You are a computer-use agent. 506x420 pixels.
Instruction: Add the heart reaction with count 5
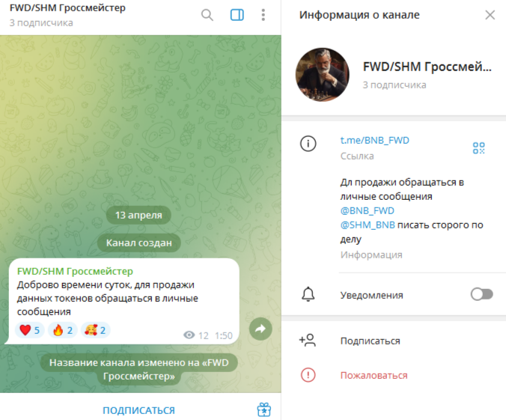pos(30,330)
